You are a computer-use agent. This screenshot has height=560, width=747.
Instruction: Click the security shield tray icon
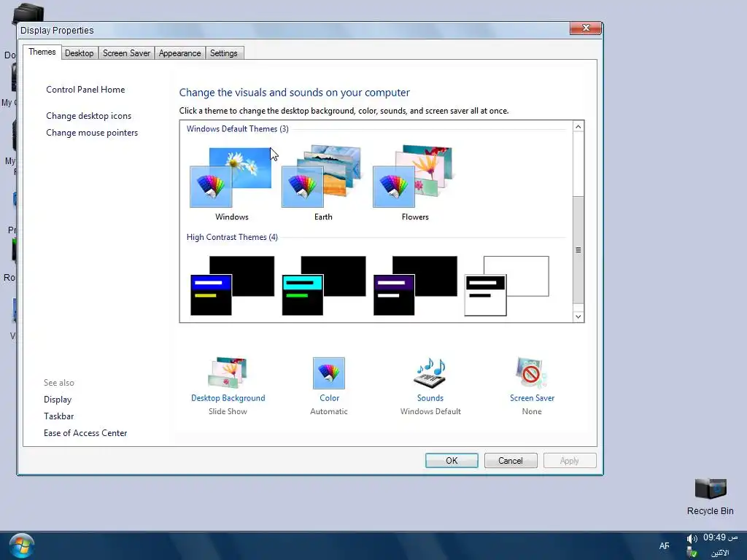[x=692, y=553]
